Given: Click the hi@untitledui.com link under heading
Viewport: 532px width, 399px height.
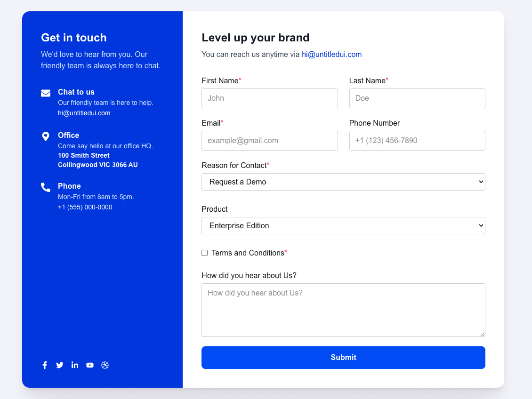Looking at the screenshot, I should point(331,55).
